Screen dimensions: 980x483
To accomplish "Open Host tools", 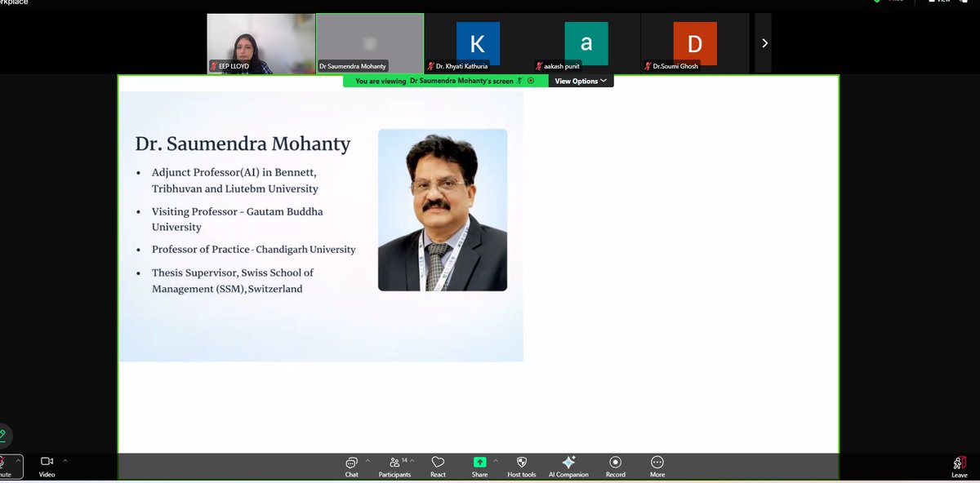I will (522, 467).
